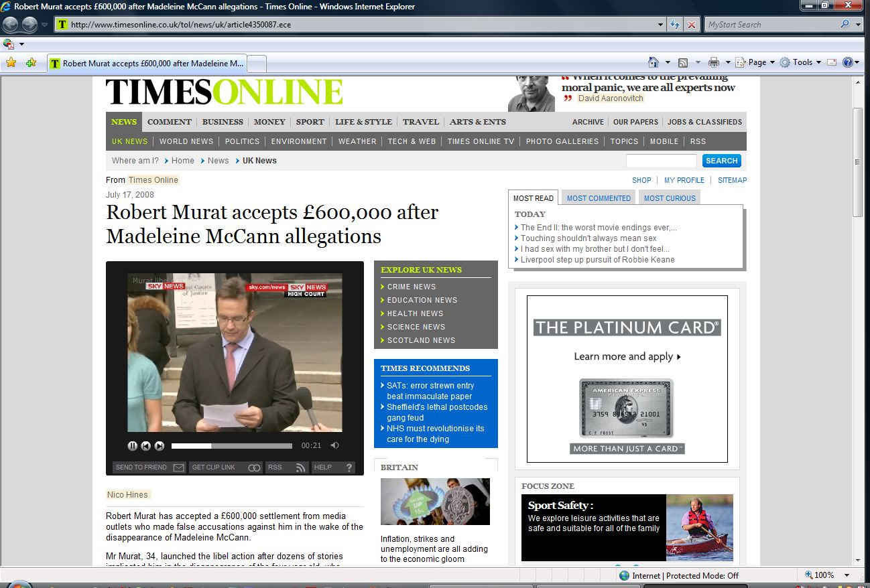This screenshot has width=870, height=588.
Task: Open the IE Help question mark icon
Action: [848, 62]
